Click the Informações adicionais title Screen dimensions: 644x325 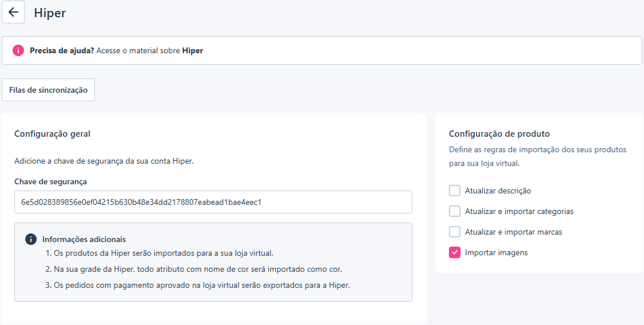[x=84, y=239]
